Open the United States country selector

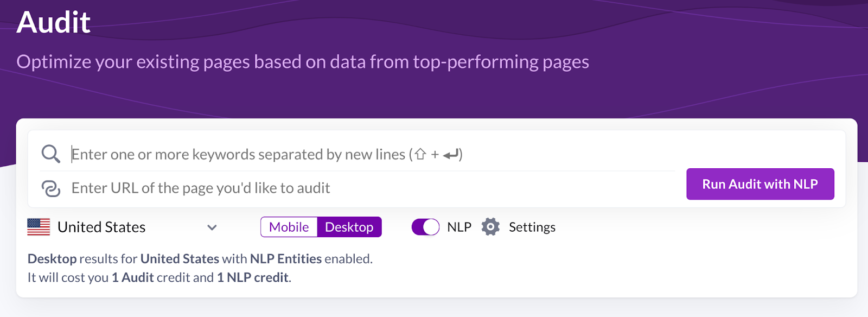(x=123, y=227)
